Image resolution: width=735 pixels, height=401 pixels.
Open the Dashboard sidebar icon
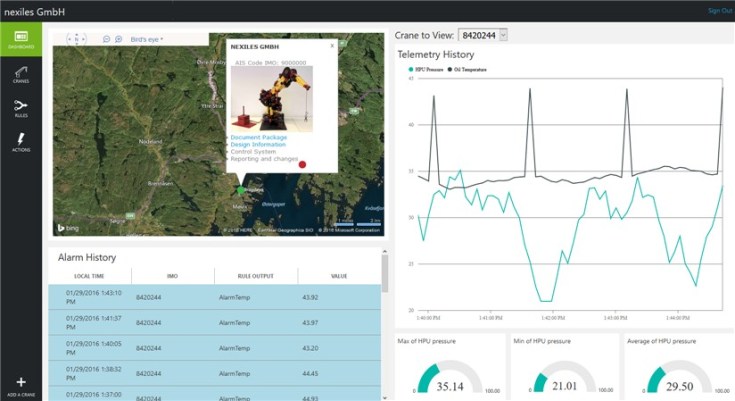click(x=20, y=41)
